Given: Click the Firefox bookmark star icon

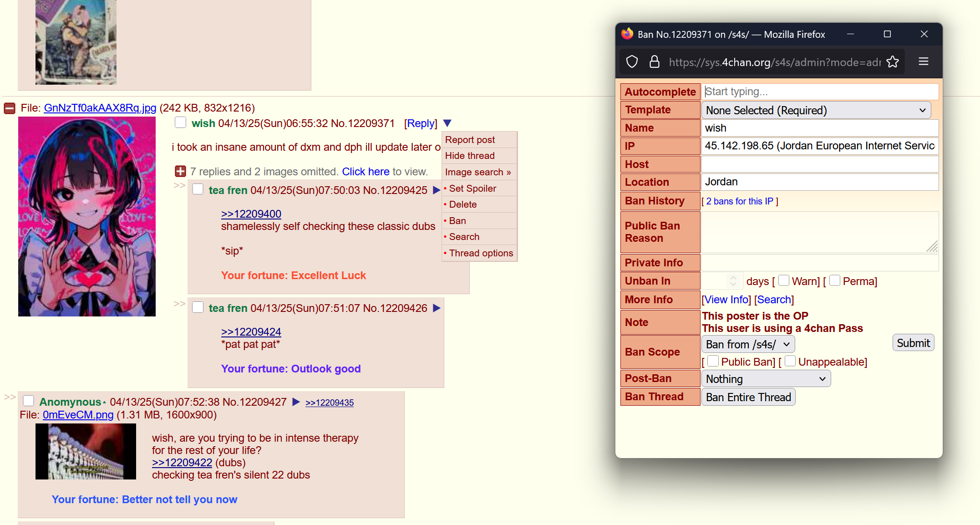Looking at the screenshot, I should pos(893,62).
